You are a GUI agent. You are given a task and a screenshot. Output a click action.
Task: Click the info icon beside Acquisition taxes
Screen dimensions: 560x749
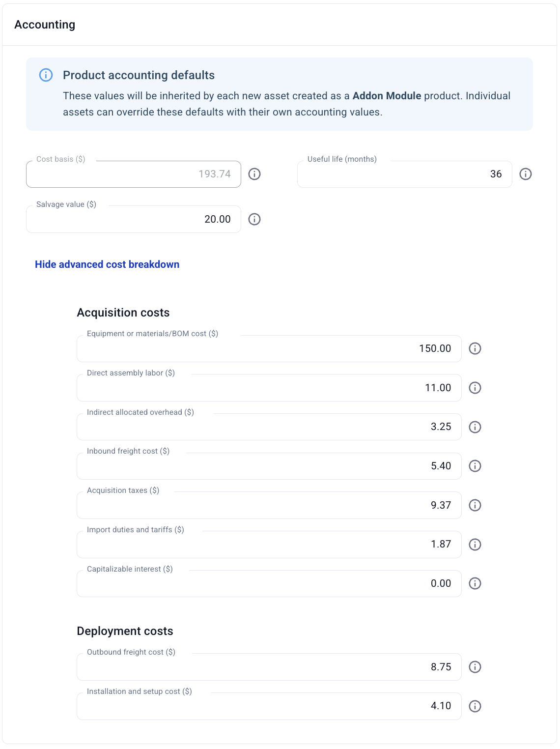475,505
